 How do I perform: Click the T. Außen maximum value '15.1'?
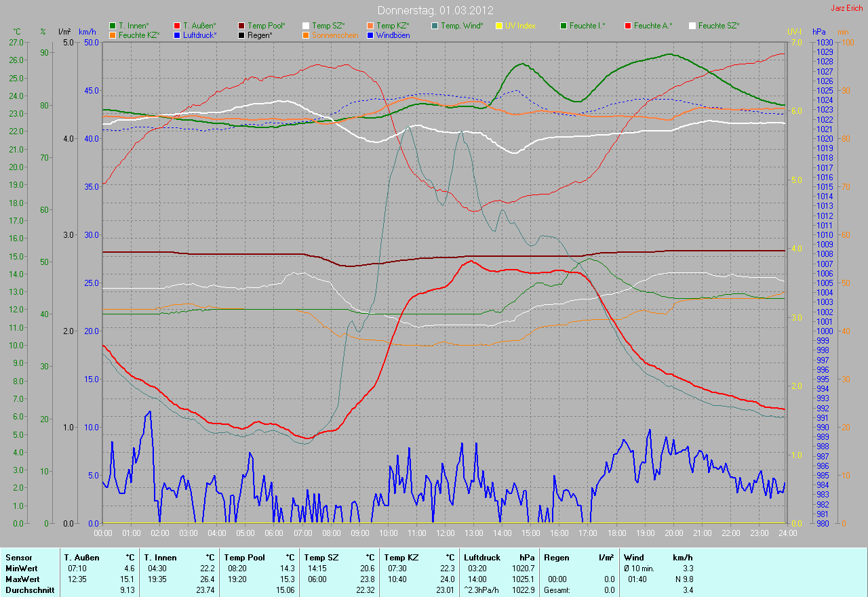tap(127, 579)
